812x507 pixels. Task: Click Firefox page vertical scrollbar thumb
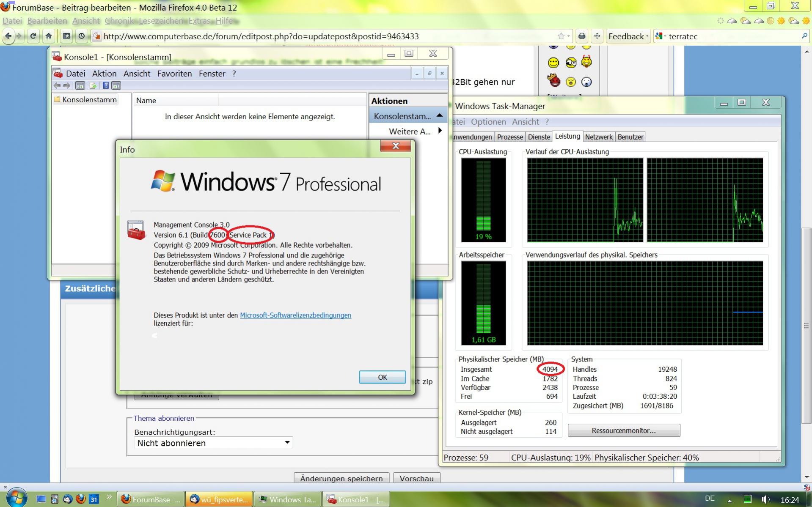tap(806, 326)
